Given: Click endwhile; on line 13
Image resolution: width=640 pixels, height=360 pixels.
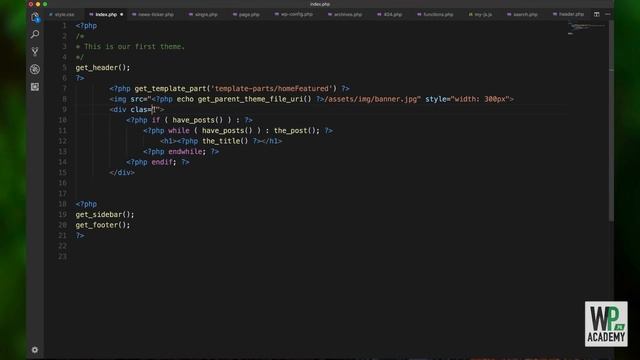Looking at the screenshot, I should [187, 152].
